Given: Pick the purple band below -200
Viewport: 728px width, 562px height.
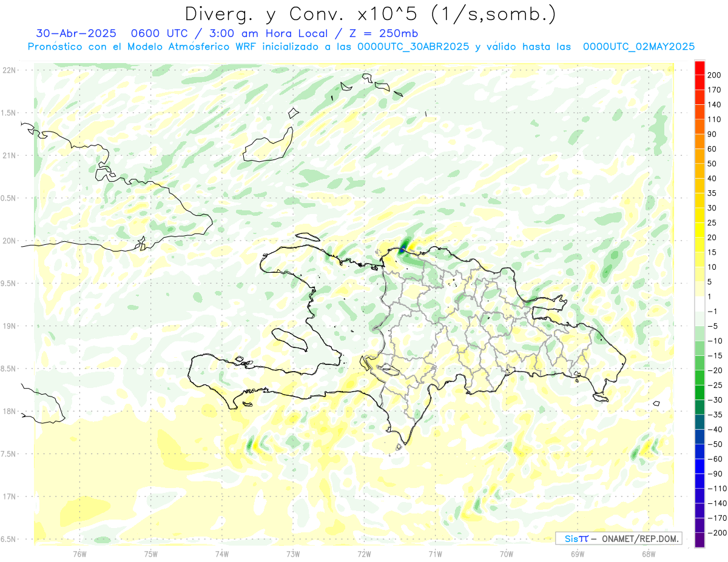Looking at the screenshot, I should pos(699,540).
